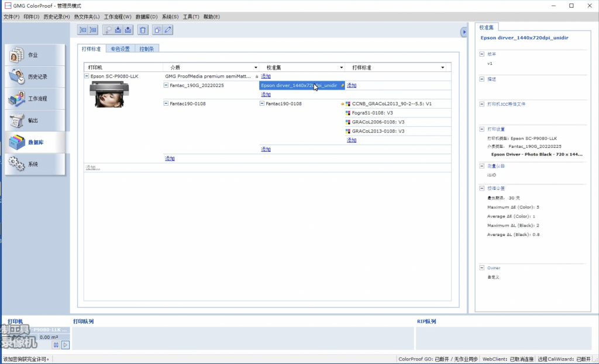Screen dimensions: 599x364
Task: Click 添加 link in GMG ProofMedia row
Action: 266,77
